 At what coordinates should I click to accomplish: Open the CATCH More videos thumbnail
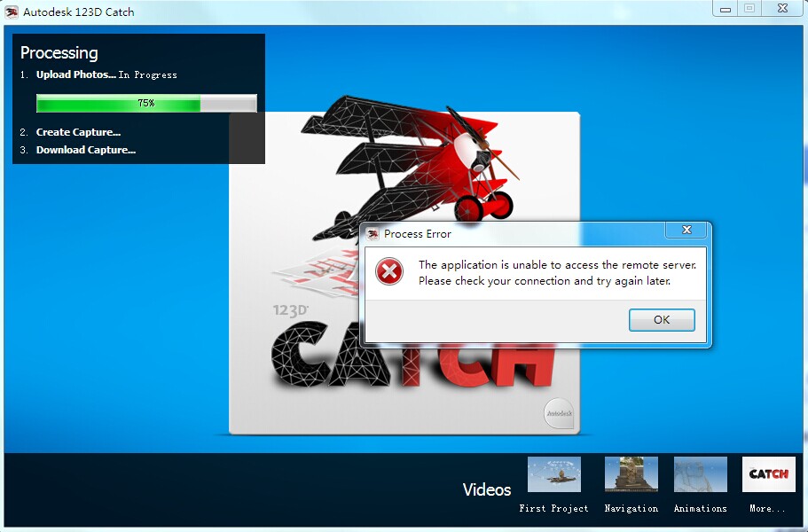point(768,474)
